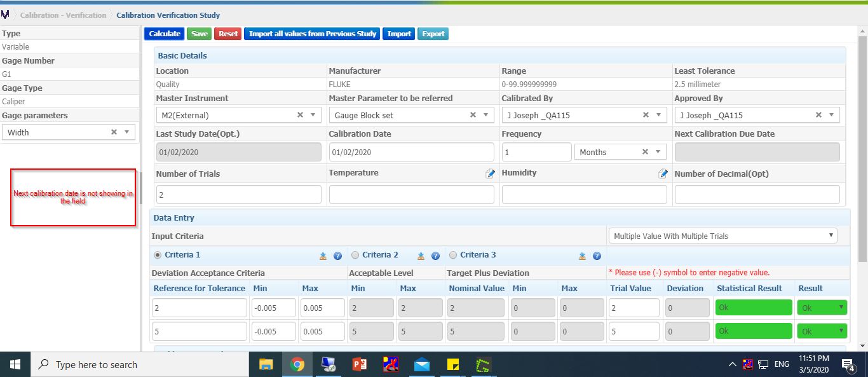Expand the Master Instrument dropdown arrow
Image resolution: width=868 pixels, height=377 pixels.
click(x=313, y=115)
